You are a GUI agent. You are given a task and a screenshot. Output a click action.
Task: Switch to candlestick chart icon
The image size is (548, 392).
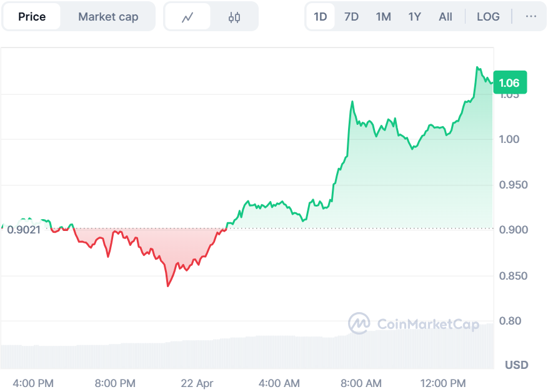234,17
